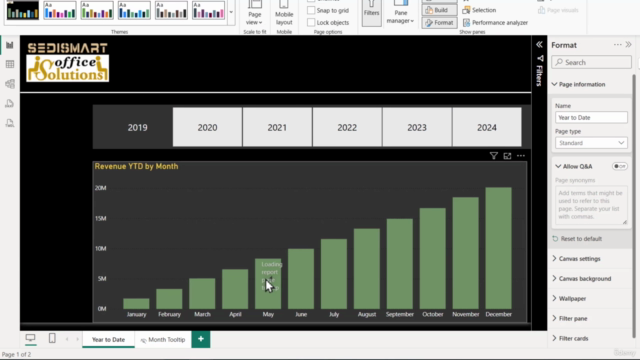
Task: Open Page type Standard dropdown
Action: point(591,143)
